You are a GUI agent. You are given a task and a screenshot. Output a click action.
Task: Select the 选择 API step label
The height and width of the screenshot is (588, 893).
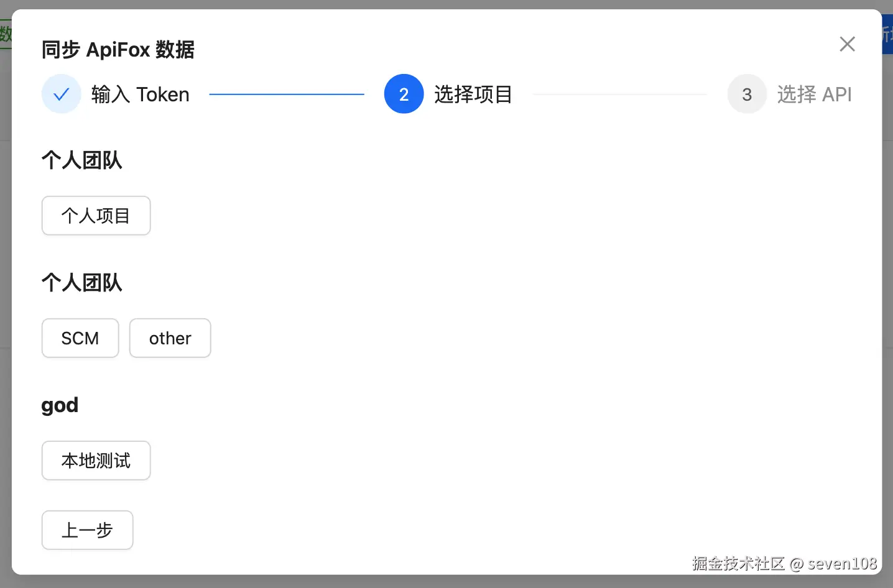(x=815, y=94)
